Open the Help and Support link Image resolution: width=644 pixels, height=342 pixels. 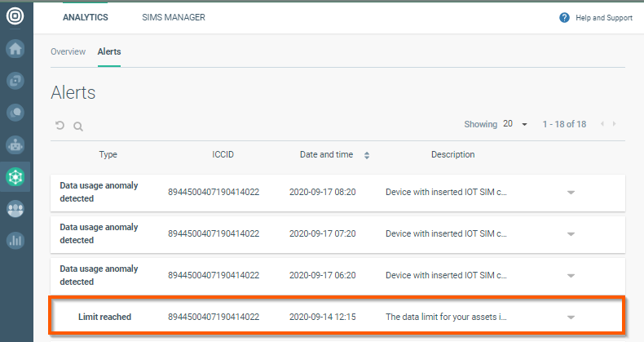point(604,18)
